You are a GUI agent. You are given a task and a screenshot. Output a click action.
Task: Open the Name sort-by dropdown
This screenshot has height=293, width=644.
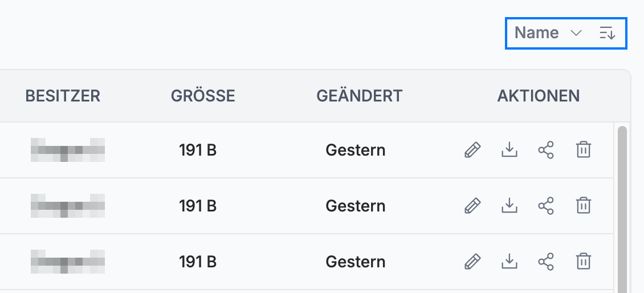click(548, 33)
